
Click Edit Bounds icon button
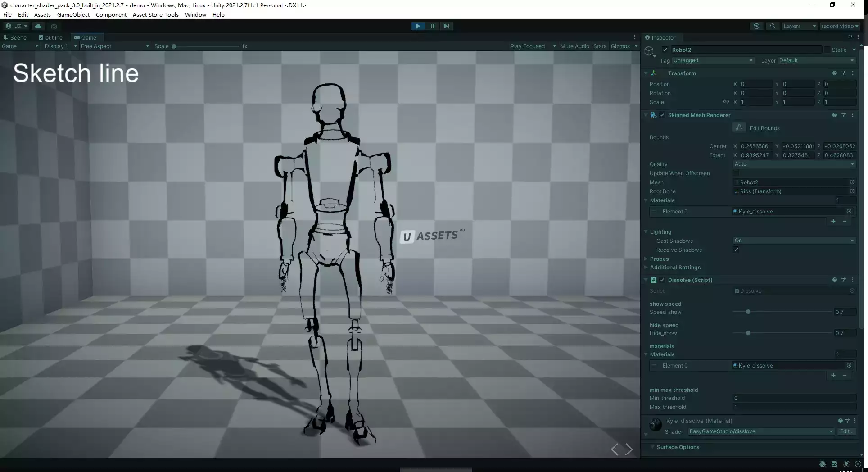tap(739, 128)
